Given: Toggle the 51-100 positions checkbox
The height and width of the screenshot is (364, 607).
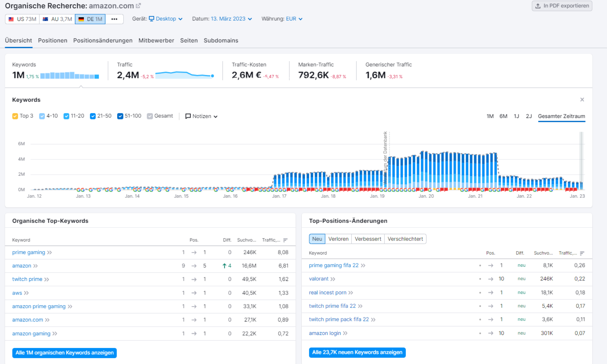Looking at the screenshot, I should [x=120, y=116].
